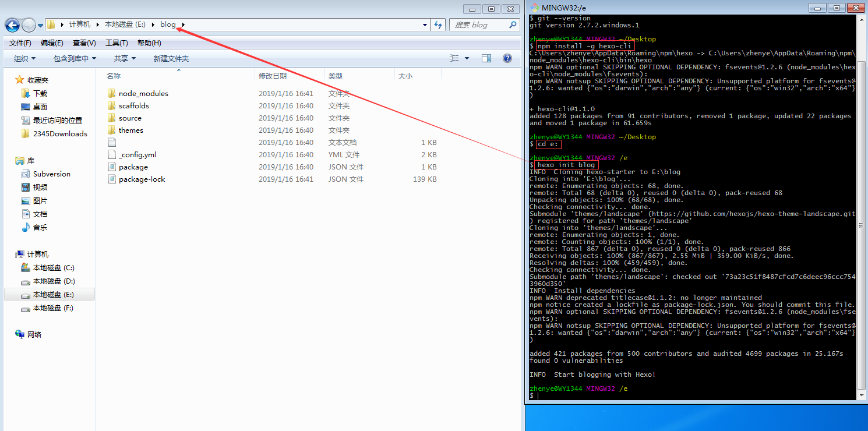
Task: Click 网络 in the navigation pane
Action: pyautogui.click(x=34, y=335)
